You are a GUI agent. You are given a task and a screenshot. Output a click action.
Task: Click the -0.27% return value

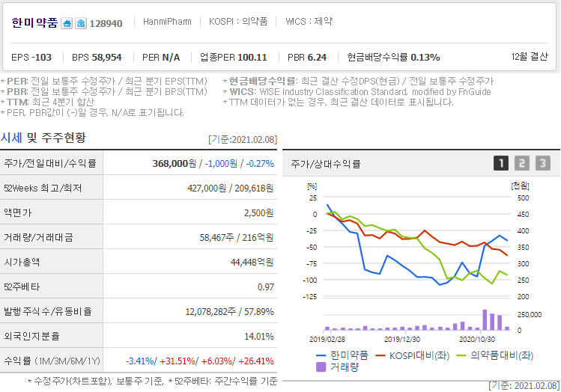click(x=260, y=163)
